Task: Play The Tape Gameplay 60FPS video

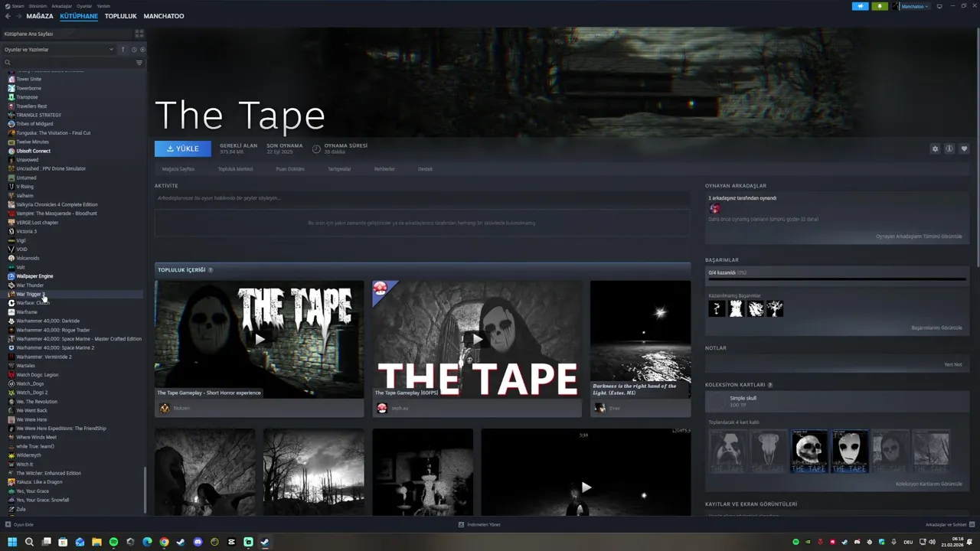Action: pyautogui.click(x=477, y=339)
